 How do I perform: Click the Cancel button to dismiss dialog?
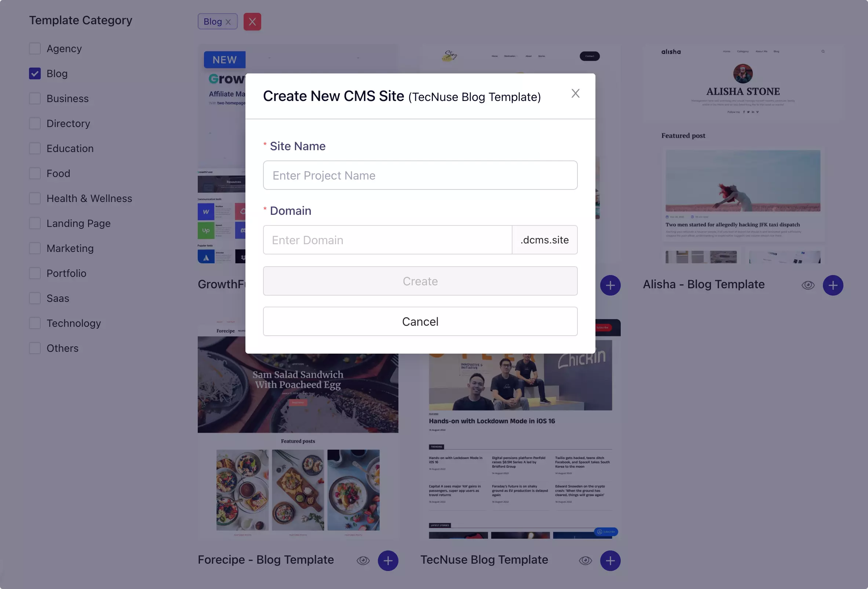coord(420,321)
